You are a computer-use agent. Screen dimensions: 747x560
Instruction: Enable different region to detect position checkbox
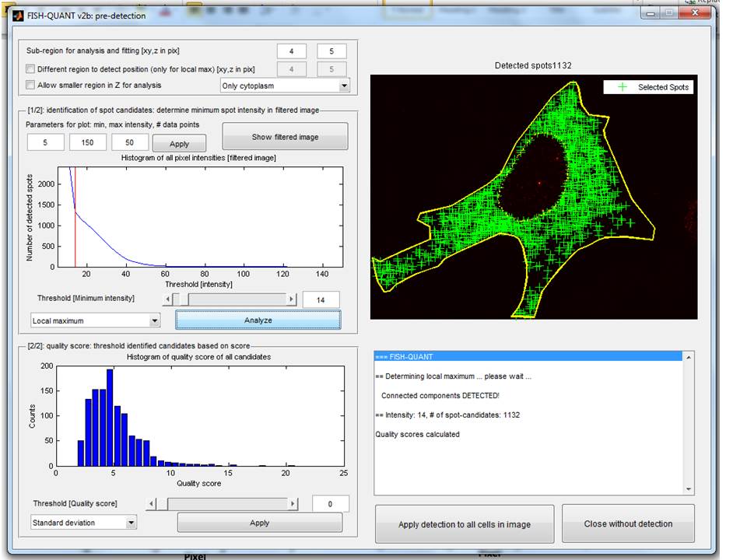(31, 68)
